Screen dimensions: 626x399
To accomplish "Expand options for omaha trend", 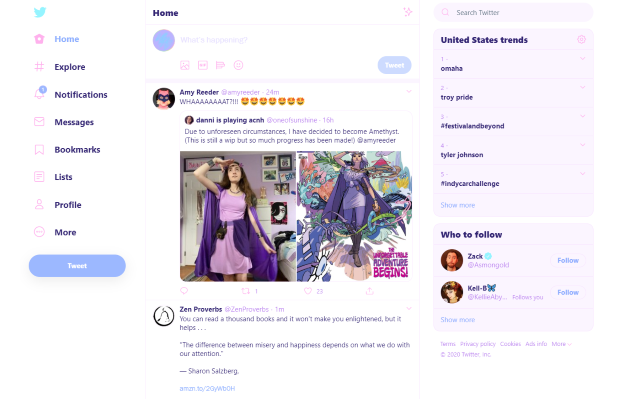I will [582, 58].
